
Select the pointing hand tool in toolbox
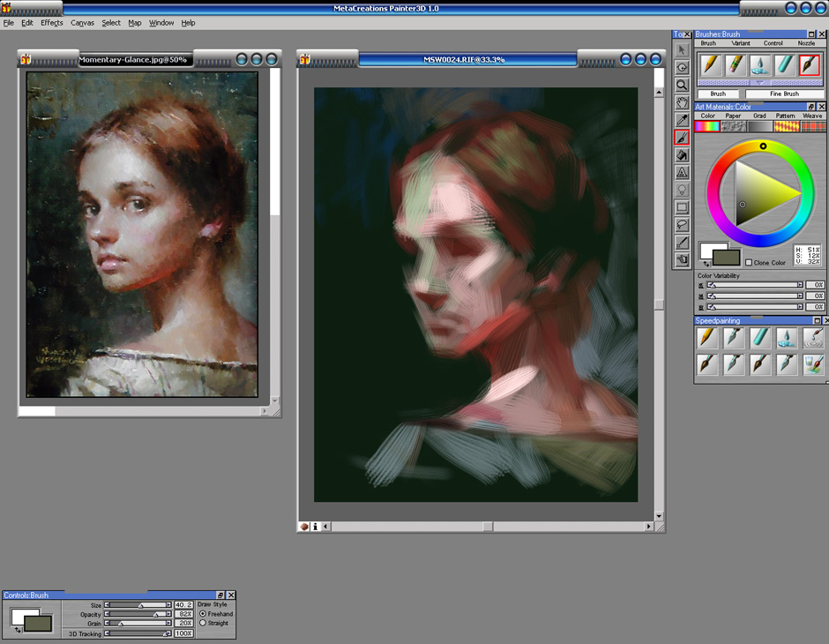coord(682,259)
